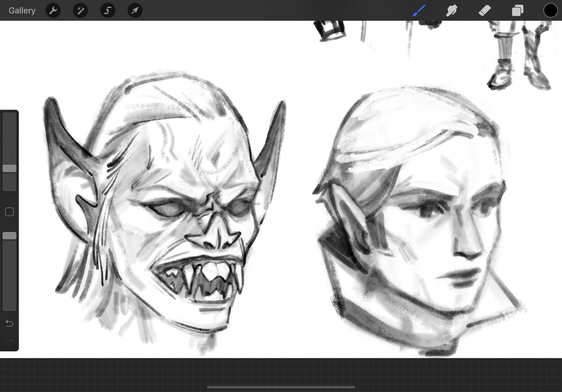Open the Adjustments magic wand menu

click(x=80, y=10)
